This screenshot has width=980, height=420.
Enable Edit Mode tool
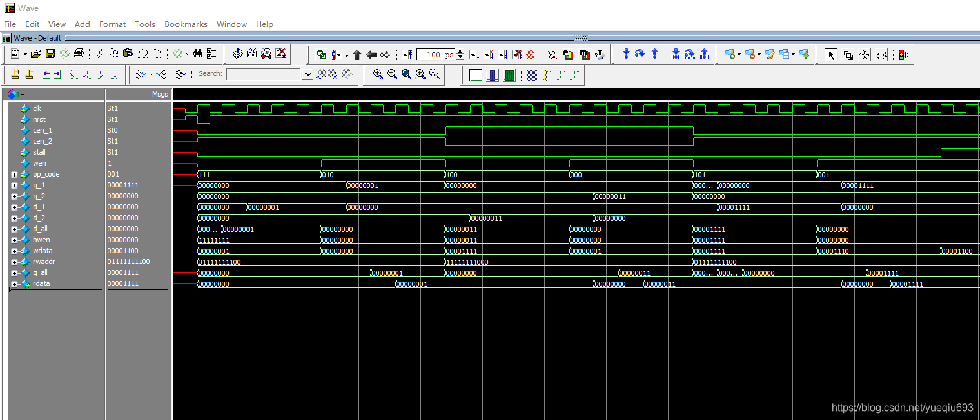click(x=881, y=55)
